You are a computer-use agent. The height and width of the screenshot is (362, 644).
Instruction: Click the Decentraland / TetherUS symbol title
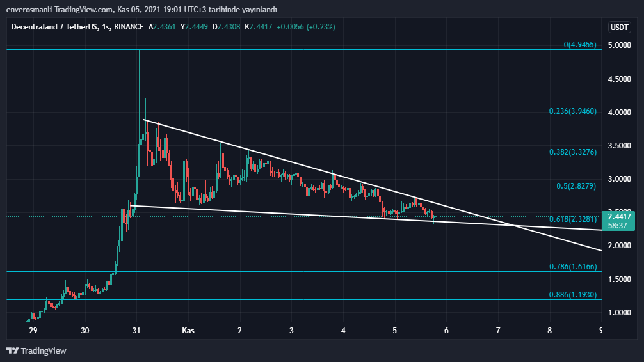(54, 27)
